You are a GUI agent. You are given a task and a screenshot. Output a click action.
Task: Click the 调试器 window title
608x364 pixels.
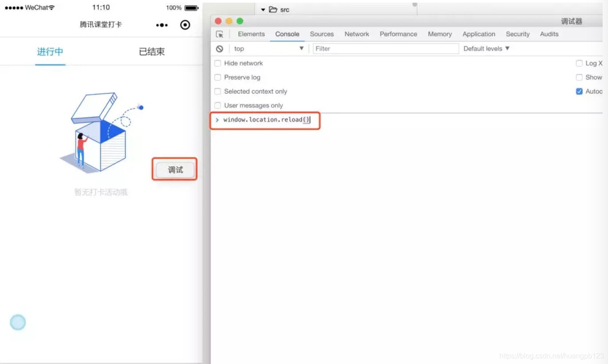point(572,21)
